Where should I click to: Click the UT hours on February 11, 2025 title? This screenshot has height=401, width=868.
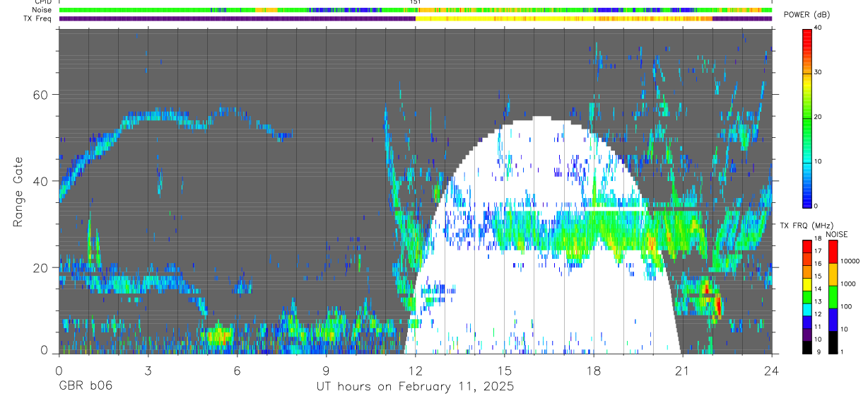coord(415,387)
